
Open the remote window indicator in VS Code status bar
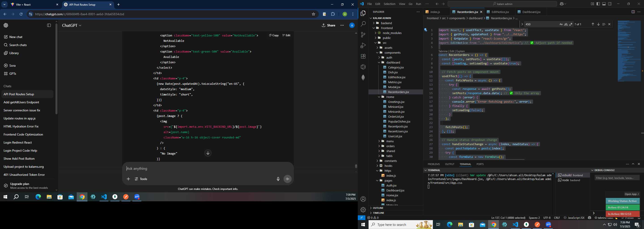click(x=362, y=218)
